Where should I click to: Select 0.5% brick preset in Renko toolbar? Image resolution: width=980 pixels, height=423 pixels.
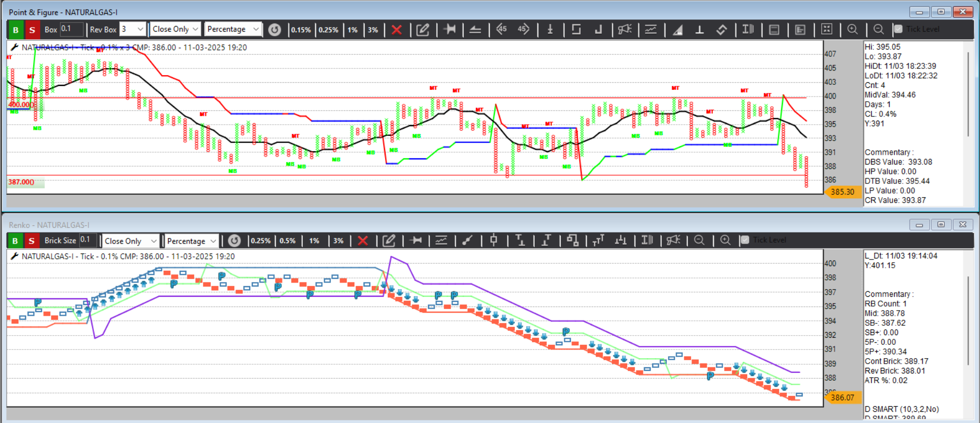click(288, 241)
